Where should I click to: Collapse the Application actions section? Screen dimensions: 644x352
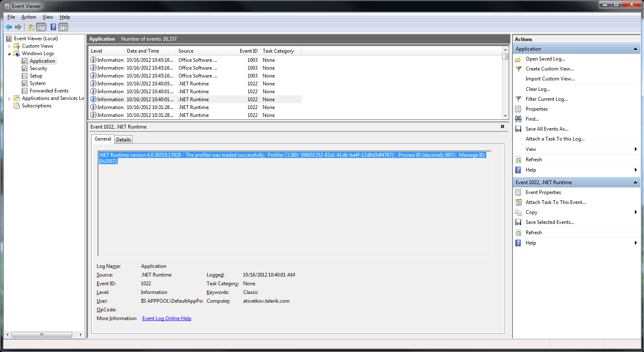(x=635, y=49)
